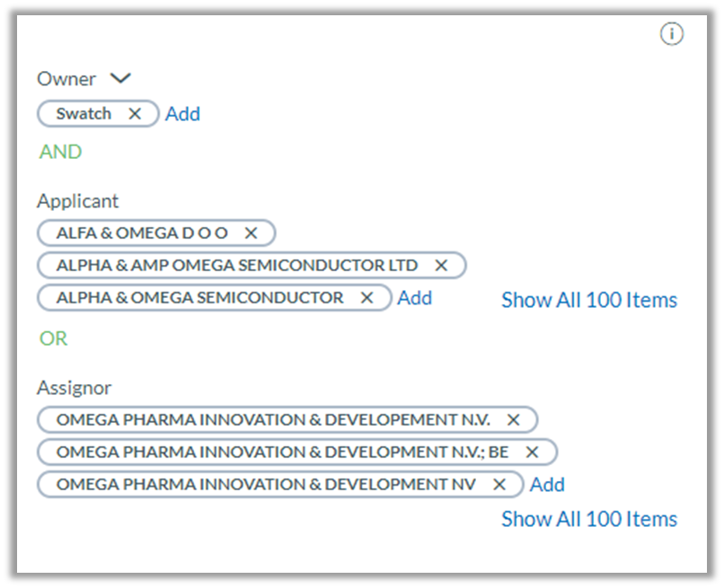The height and width of the screenshot is (588, 724).
Task: Toggle the OR operator
Action: 54,338
